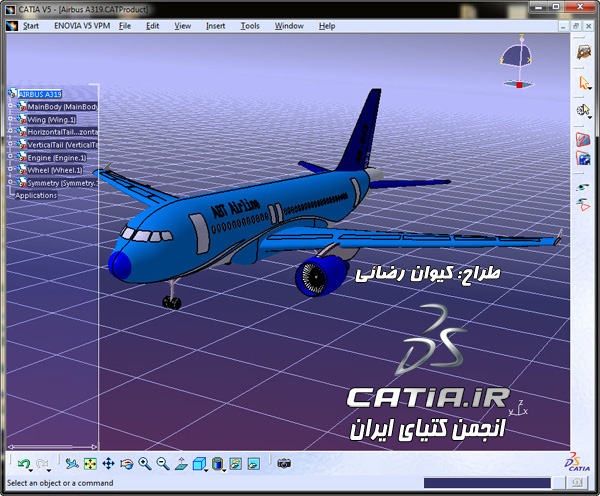The height and width of the screenshot is (496, 600).
Task: Click the CATIA logo at bottom right
Action: coord(577,462)
